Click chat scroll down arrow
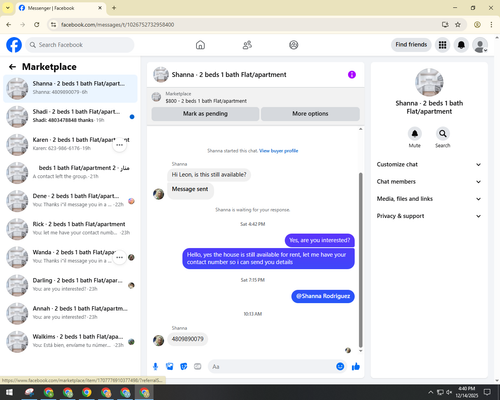Screen dimensions: 500x400 pyautogui.click(x=360, y=351)
